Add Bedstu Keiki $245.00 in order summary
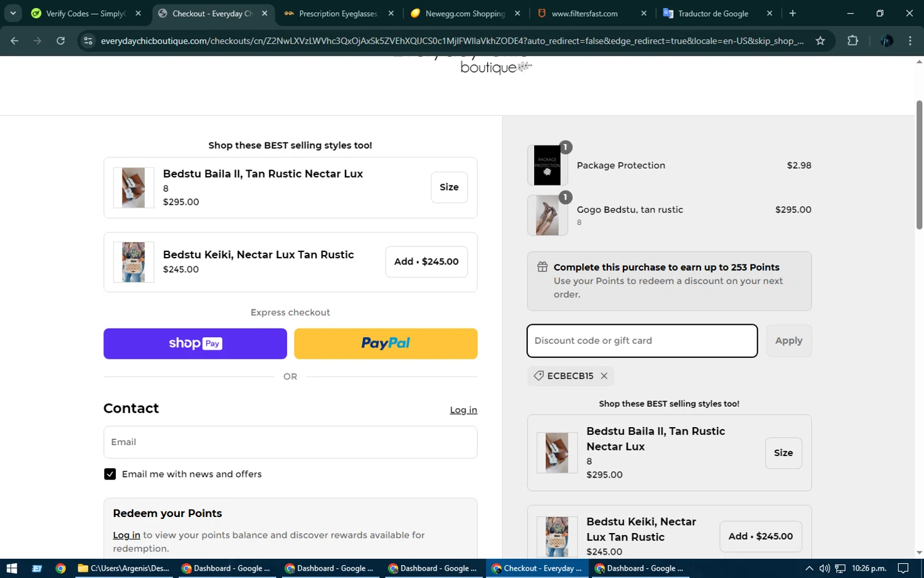The width and height of the screenshot is (924, 578). 760,537
